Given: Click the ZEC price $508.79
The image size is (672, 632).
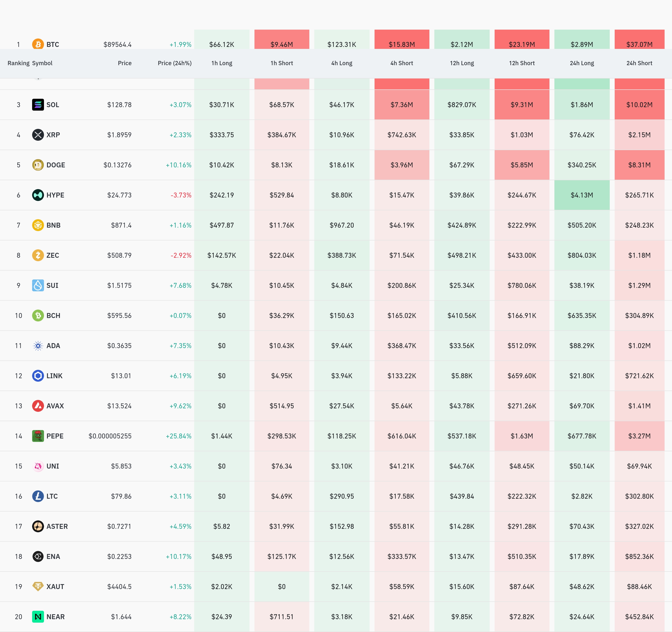Looking at the screenshot, I should (x=119, y=255).
